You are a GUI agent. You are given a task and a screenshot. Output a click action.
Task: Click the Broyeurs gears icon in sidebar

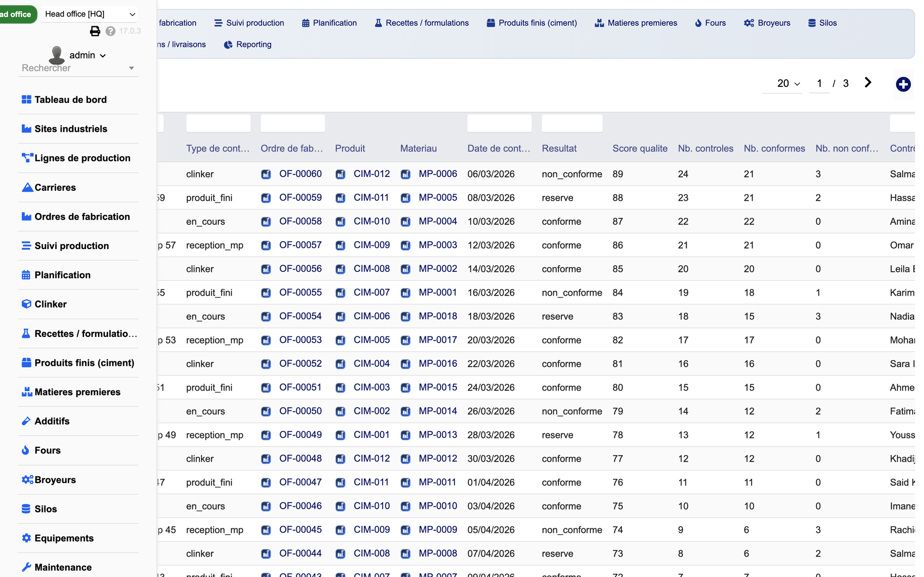(28, 480)
